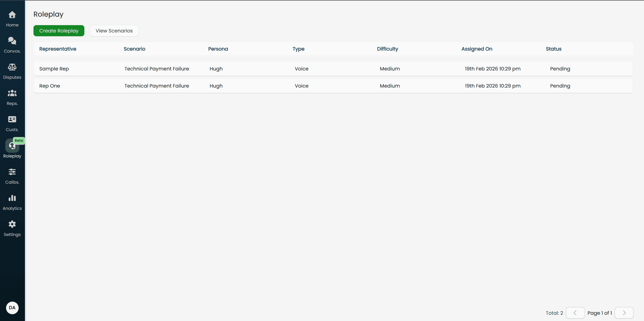
Task: Click the Representative column header
Action: 58,49
